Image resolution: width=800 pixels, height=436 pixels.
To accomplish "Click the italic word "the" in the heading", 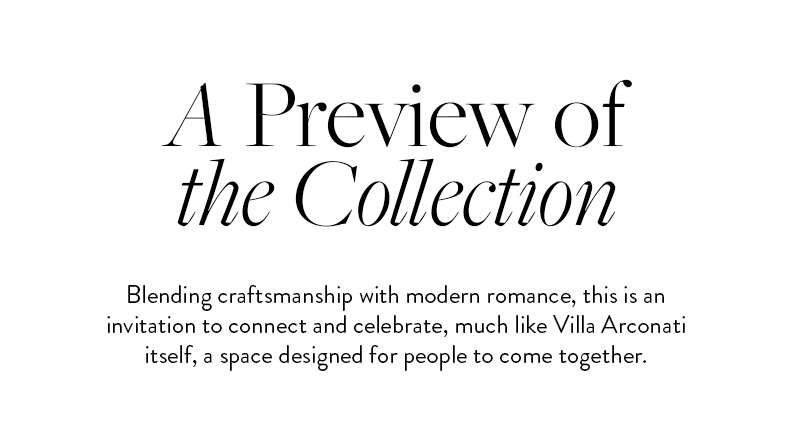I will (219, 197).
